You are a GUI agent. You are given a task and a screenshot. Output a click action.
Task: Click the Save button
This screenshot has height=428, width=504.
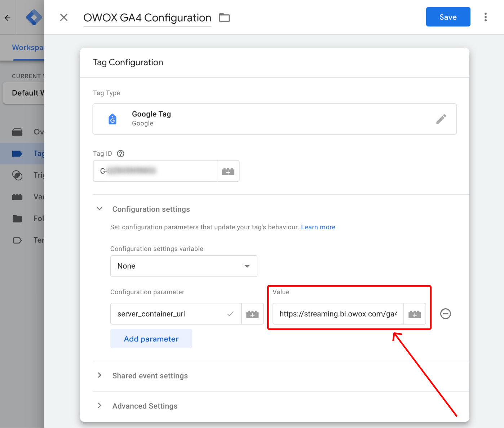[448, 17]
